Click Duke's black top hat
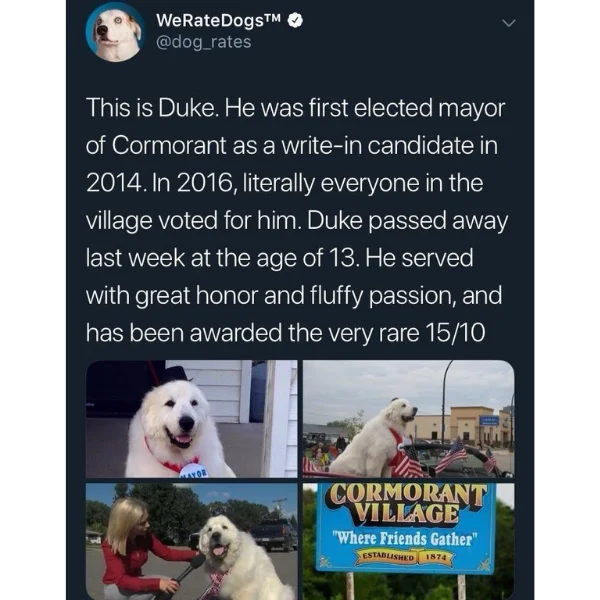 175,374
